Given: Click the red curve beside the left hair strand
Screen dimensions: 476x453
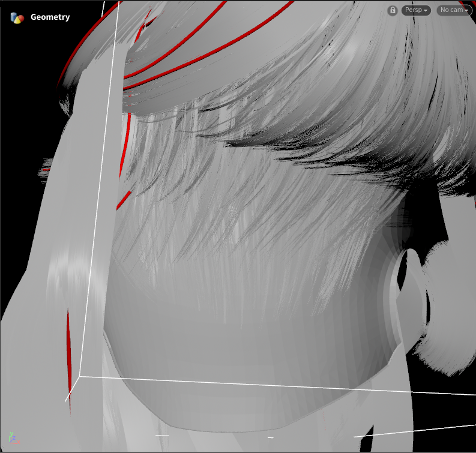Looking at the screenshot, I should 69,352.
